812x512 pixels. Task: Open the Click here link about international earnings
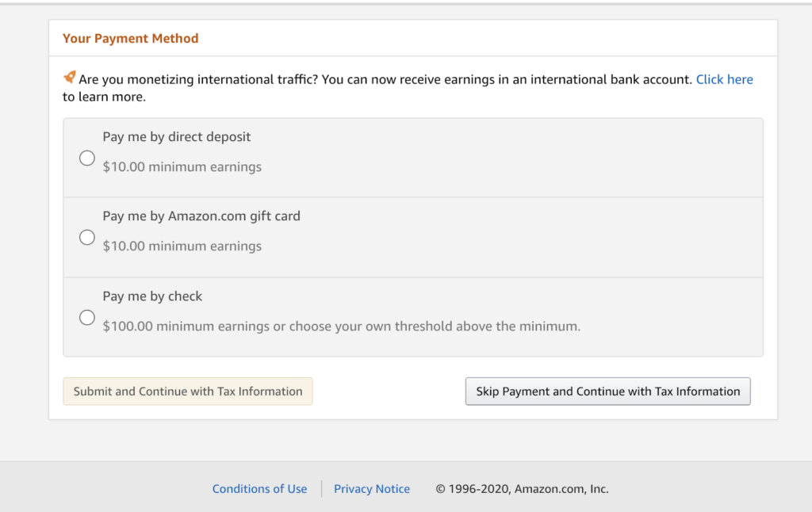pyautogui.click(x=724, y=79)
